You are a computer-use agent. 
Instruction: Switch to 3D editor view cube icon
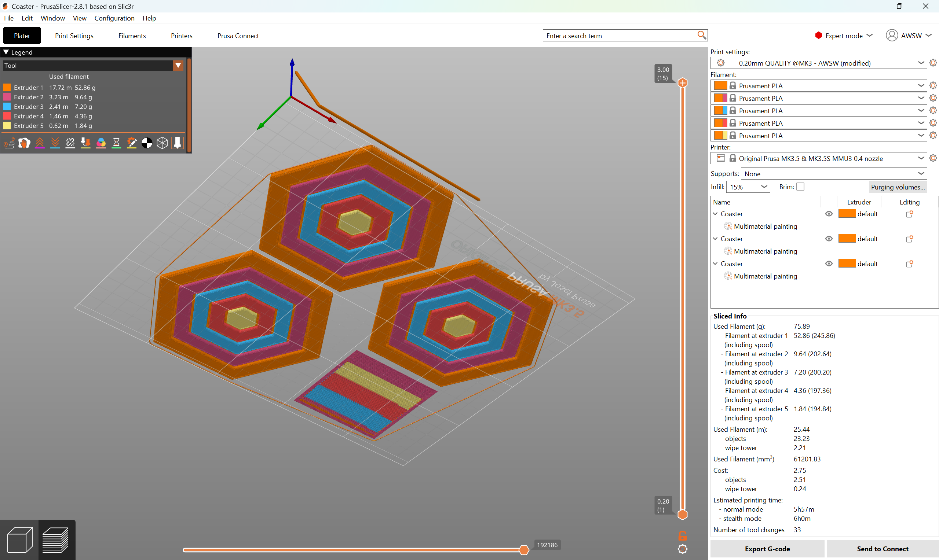click(20, 540)
